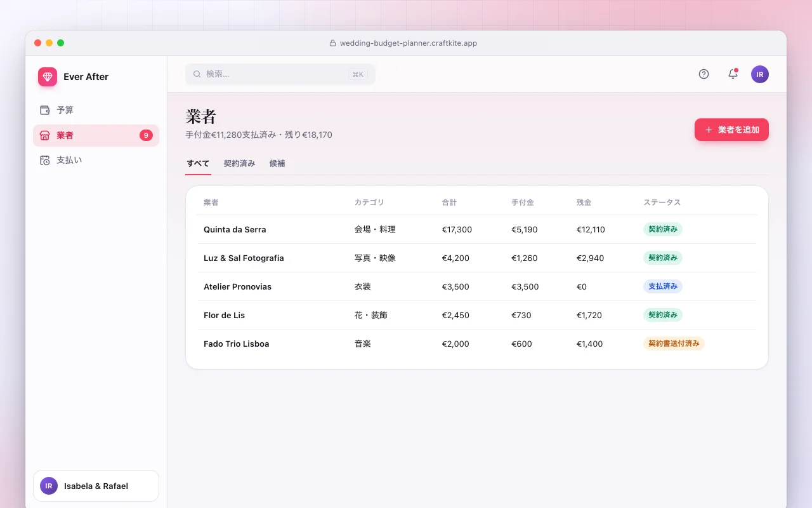This screenshot has width=812, height=508.
Task: Click the 手付金 column header
Action: tap(523, 203)
